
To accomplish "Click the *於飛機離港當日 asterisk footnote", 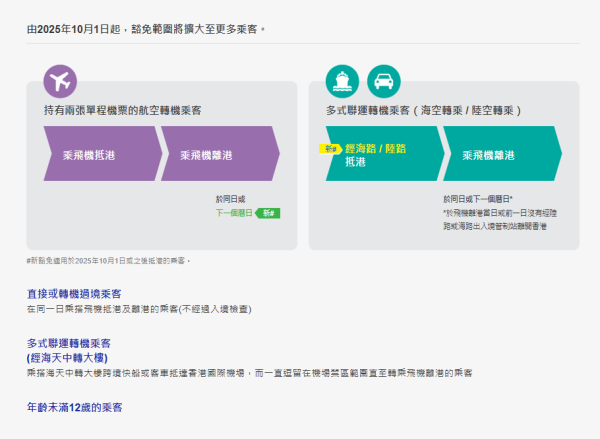I will coord(500,220).
